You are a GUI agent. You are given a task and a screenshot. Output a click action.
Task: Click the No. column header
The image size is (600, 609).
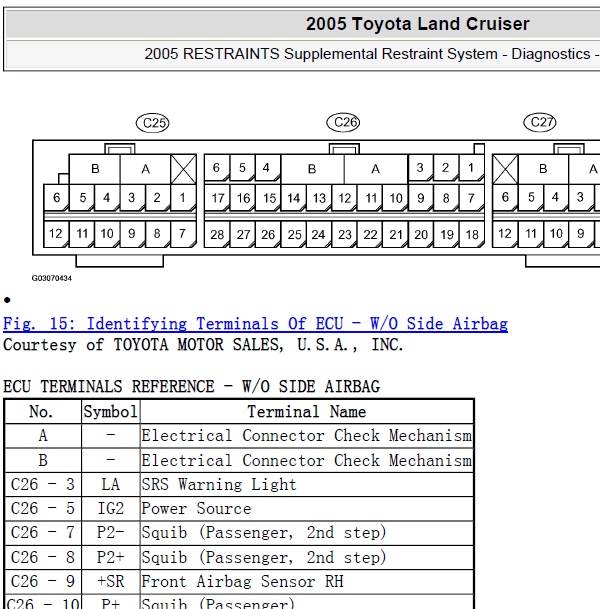tap(43, 412)
